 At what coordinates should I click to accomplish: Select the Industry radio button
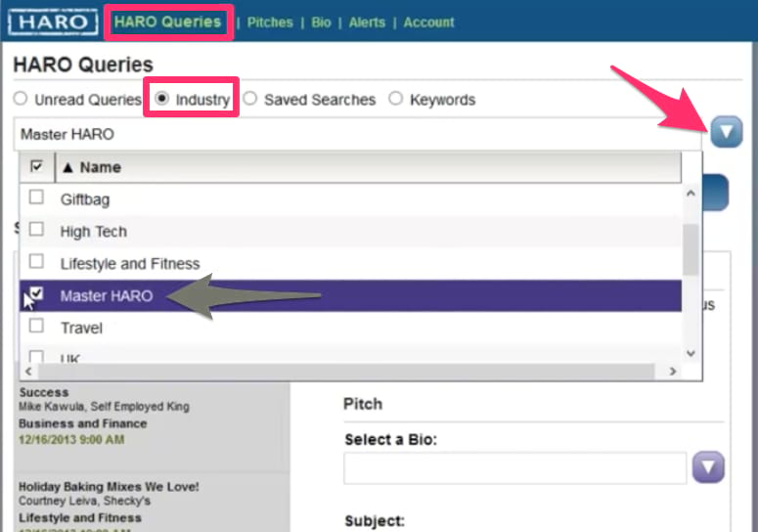[162, 98]
